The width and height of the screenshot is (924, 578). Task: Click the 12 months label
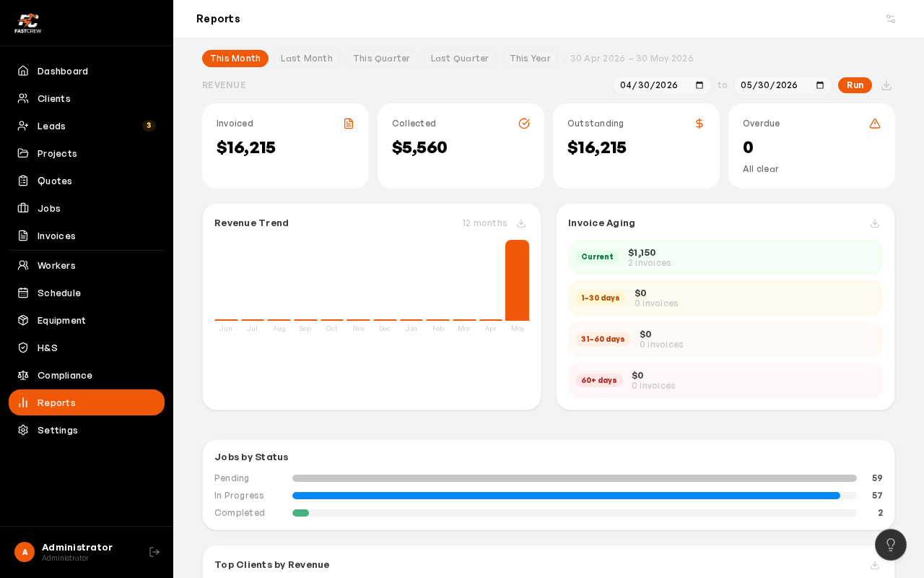[485, 223]
